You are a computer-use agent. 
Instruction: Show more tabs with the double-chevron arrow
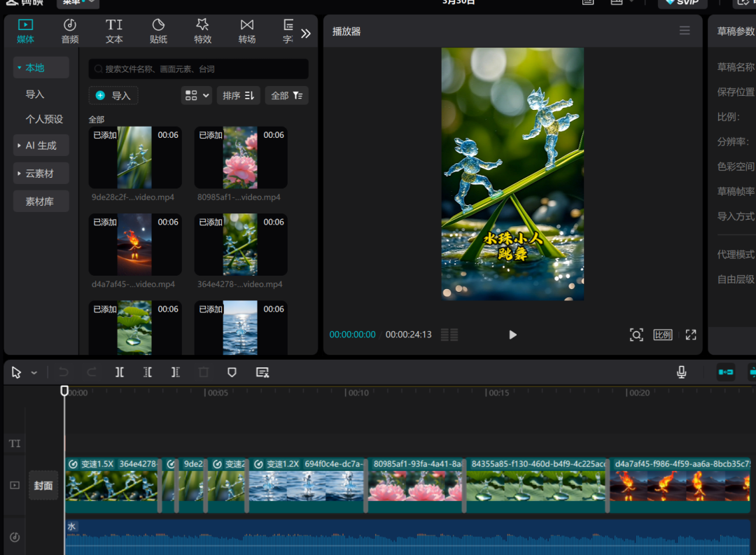[306, 34]
